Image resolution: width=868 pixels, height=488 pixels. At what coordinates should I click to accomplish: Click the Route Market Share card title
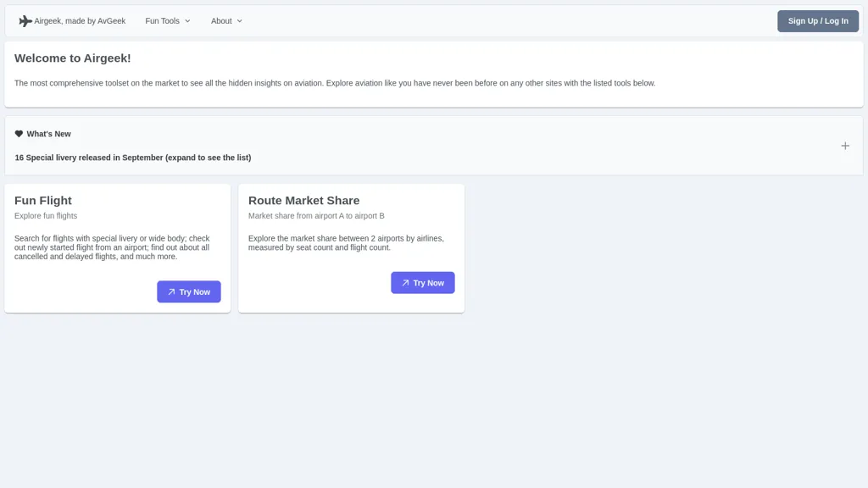click(x=303, y=201)
